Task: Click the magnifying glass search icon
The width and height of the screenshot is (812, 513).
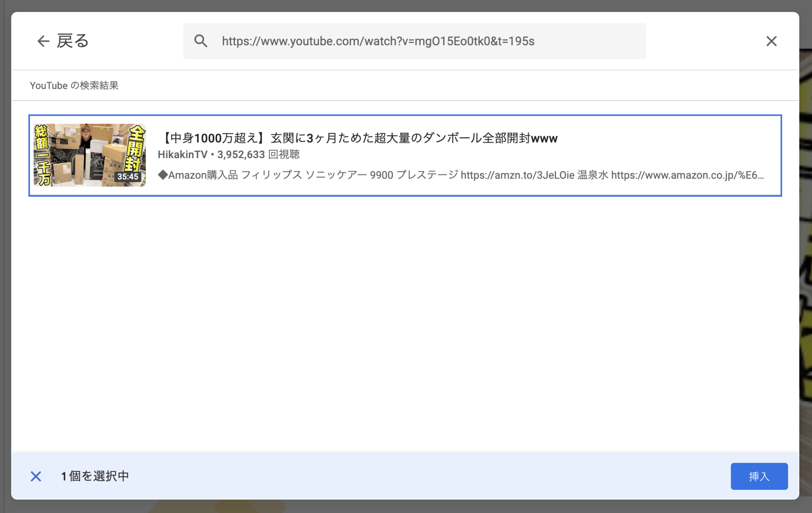Action: click(201, 41)
